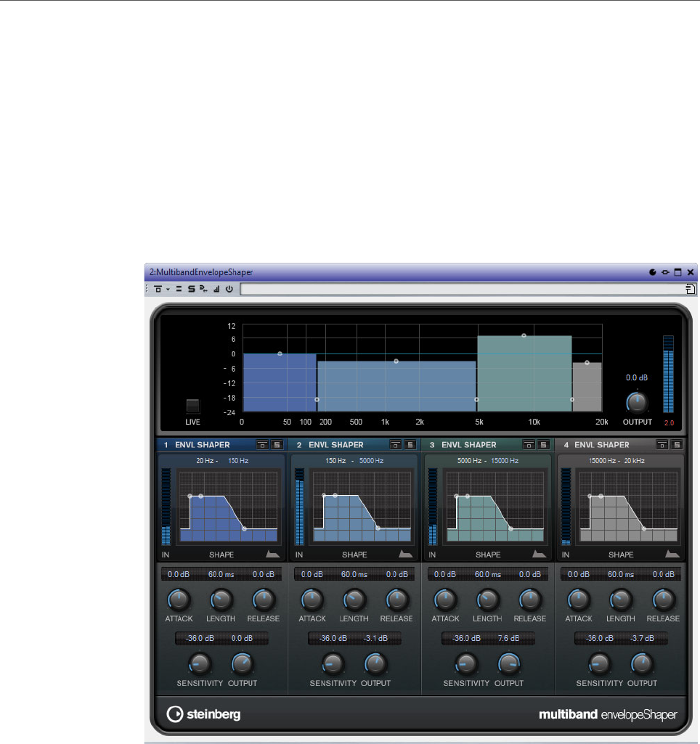This screenshot has height=744, width=700.
Task: Click the A/B compare settings icon
Action: tap(179, 288)
